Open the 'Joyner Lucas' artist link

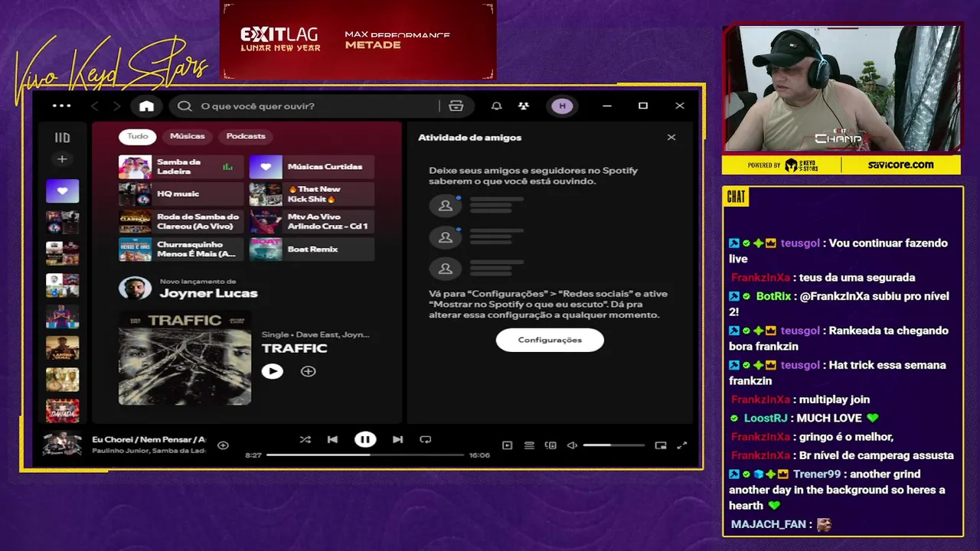pos(208,293)
